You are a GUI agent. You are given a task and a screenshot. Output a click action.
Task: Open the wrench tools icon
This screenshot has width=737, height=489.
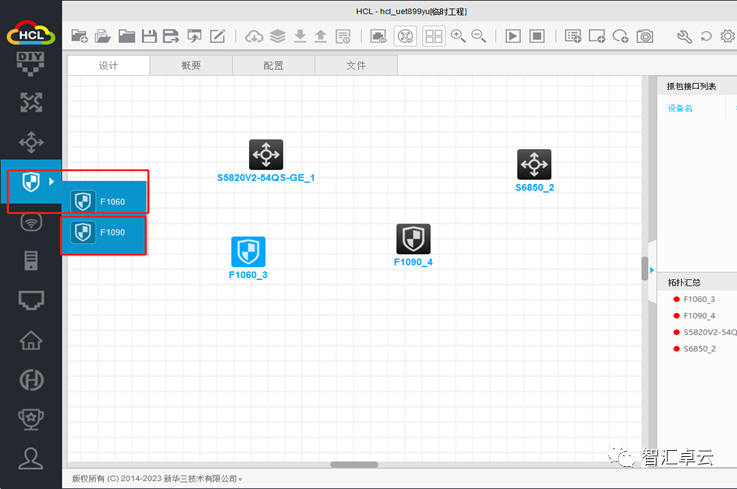[684, 36]
